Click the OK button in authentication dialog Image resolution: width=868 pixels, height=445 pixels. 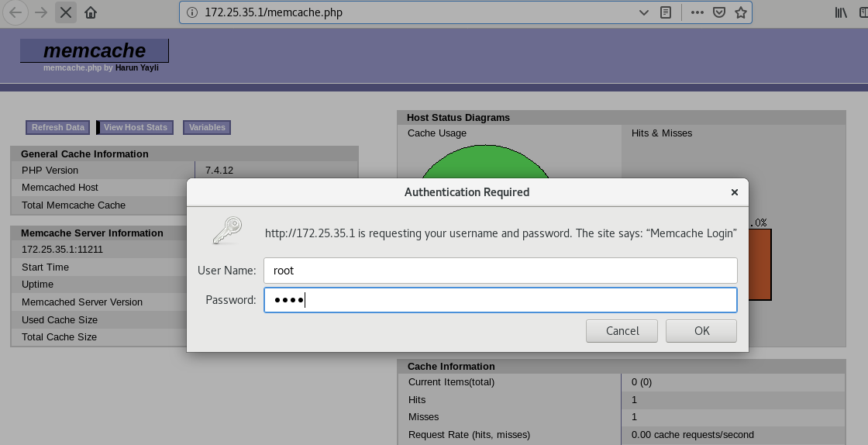701,331
